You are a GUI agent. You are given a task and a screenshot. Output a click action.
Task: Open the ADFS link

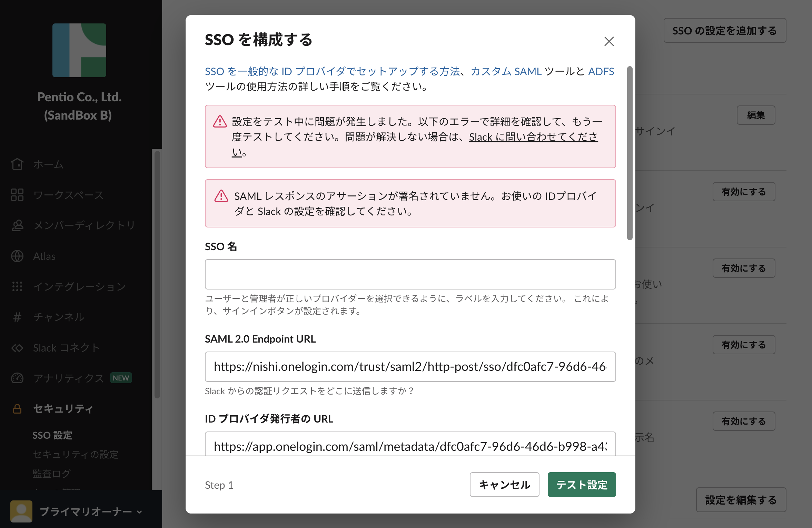coord(601,71)
